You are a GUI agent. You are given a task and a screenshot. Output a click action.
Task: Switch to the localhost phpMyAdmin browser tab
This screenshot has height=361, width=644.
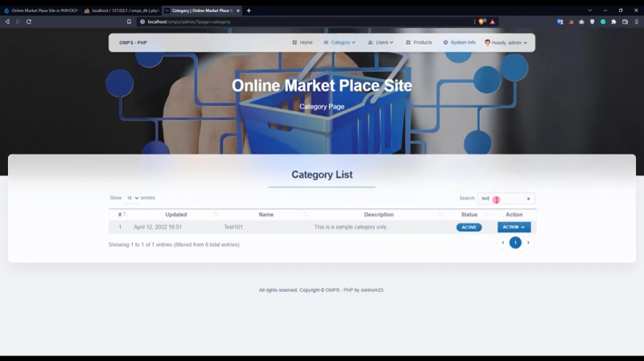tap(121, 10)
